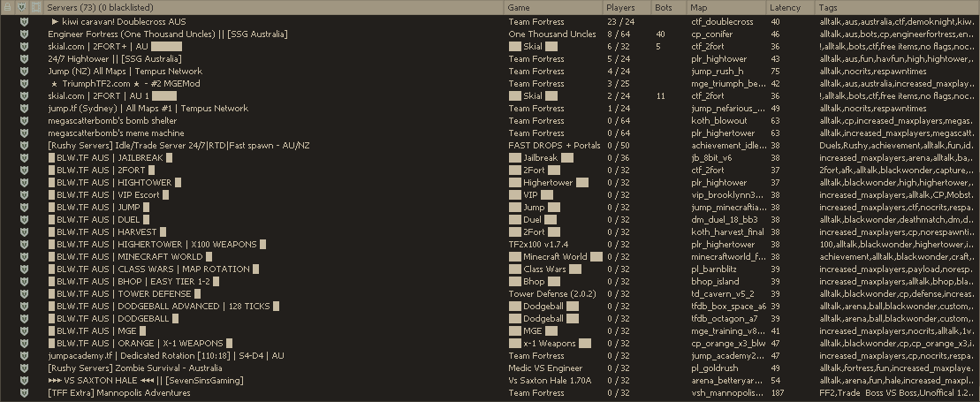Sort servers by Tags column header
The width and height of the screenshot is (980, 402).
pos(898,7)
